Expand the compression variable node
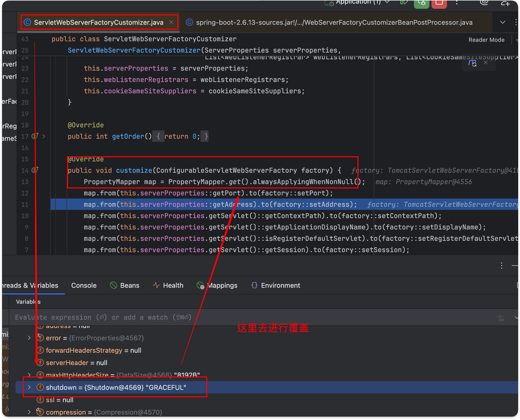 29,412
